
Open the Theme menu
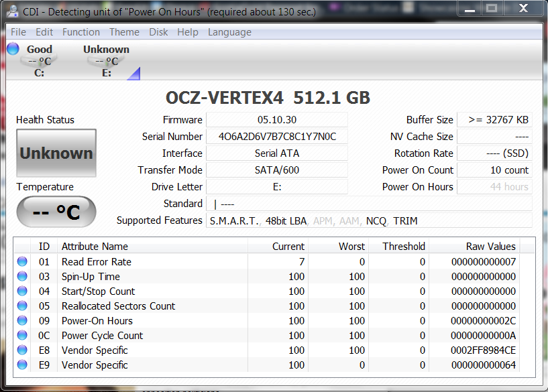124,32
